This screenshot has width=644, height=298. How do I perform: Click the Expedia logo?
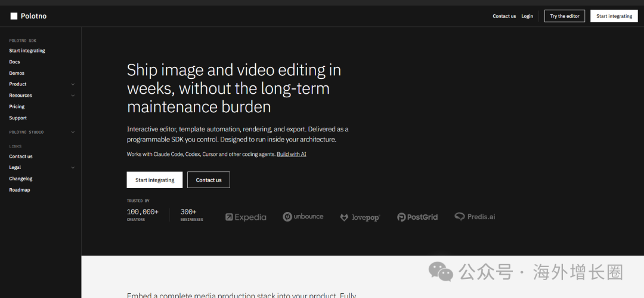click(x=246, y=217)
